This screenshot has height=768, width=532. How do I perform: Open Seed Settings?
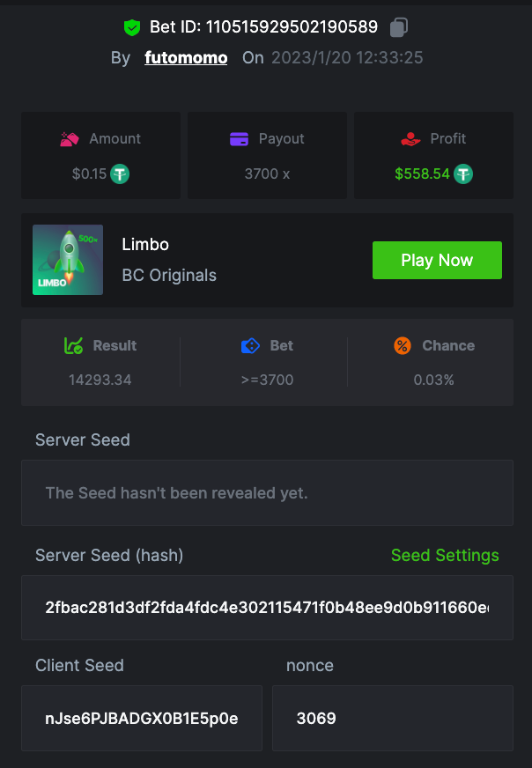pos(445,555)
